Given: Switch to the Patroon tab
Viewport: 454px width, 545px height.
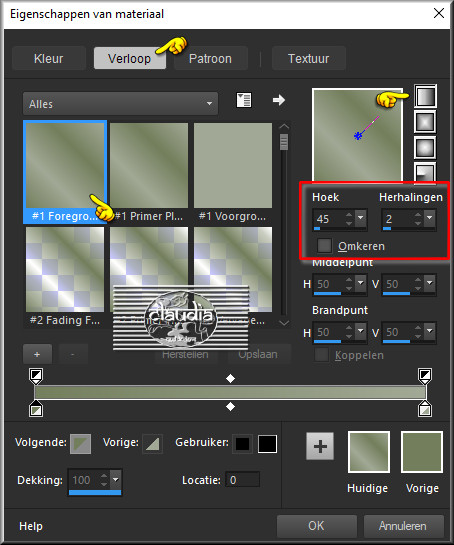Looking at the screenshot, I should pyautogui.click(x=210, y=58).
